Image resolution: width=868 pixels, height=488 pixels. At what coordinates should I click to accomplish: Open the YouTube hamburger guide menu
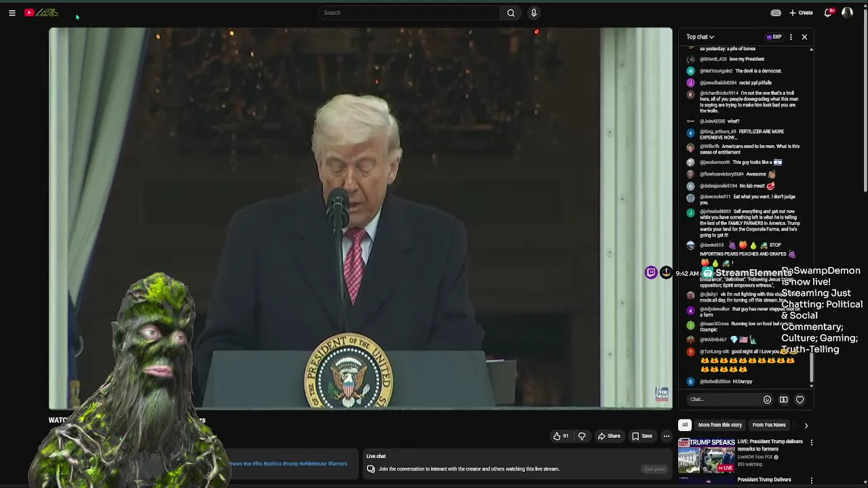pyautogui.click(x=12, y=13)
